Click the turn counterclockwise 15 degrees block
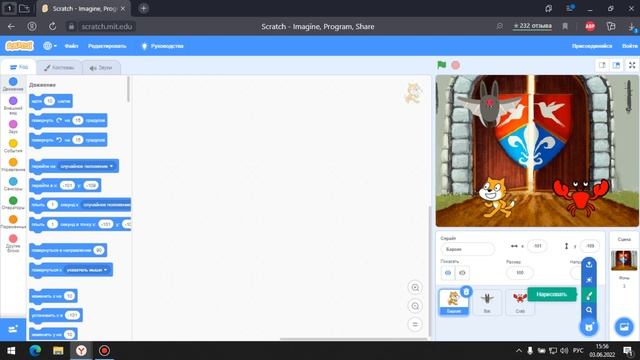This screenshot has height=360, width=640. coord(68,140)
